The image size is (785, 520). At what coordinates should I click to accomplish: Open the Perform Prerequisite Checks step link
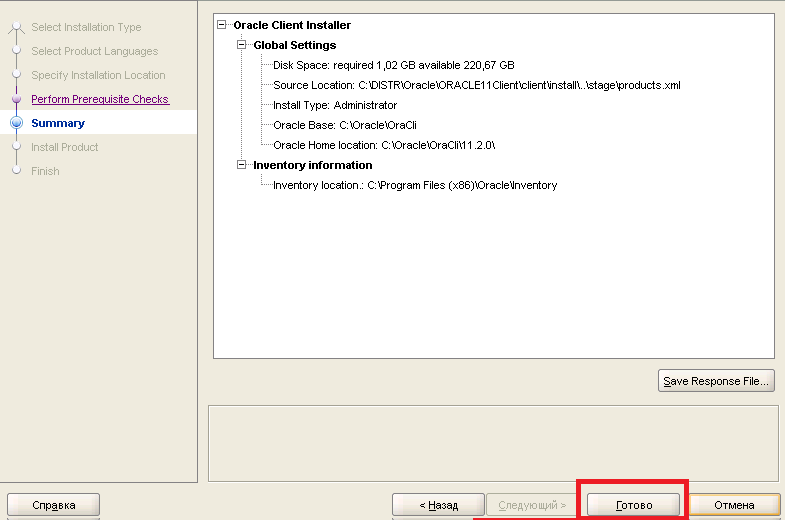100,99
